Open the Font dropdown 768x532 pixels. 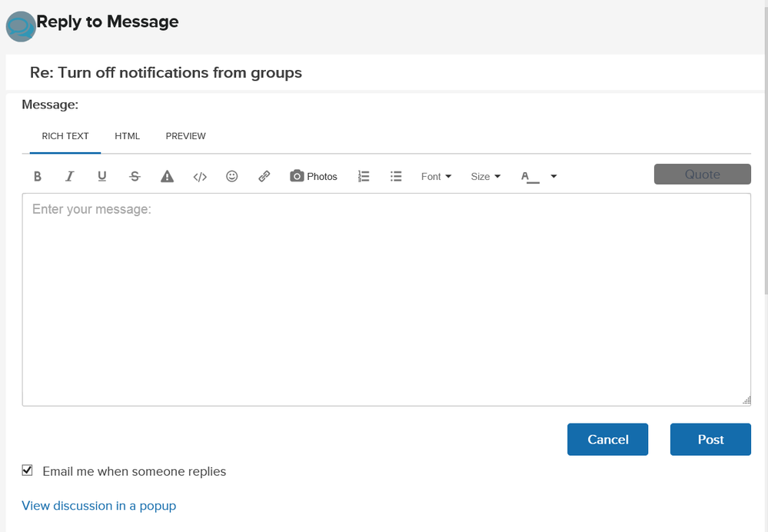(x=436, y=176)
